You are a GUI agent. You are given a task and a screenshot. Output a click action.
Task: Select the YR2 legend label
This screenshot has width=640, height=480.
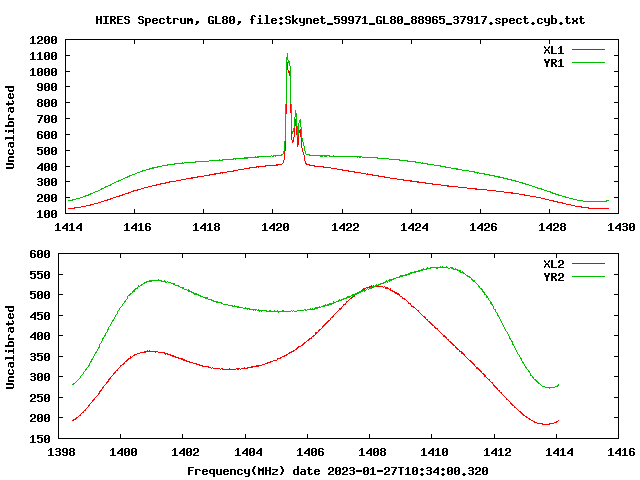[553, 277]
